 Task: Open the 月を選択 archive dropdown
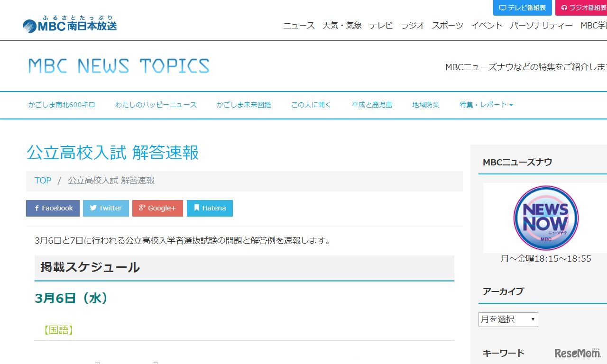click(508, 319)
